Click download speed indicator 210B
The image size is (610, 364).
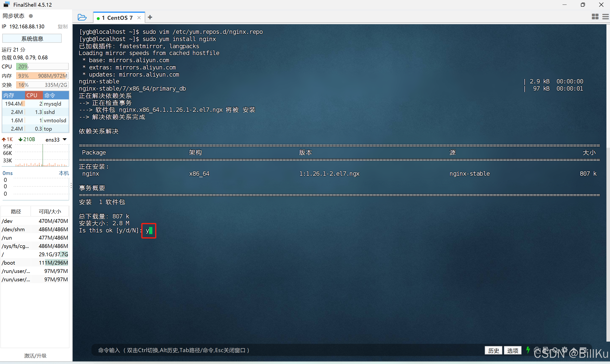(27, 139)
